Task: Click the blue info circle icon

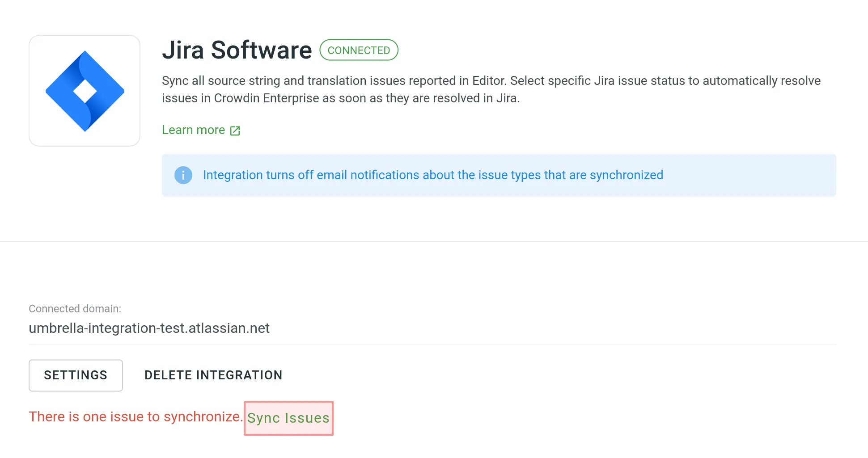Action: tap(183, 175)
